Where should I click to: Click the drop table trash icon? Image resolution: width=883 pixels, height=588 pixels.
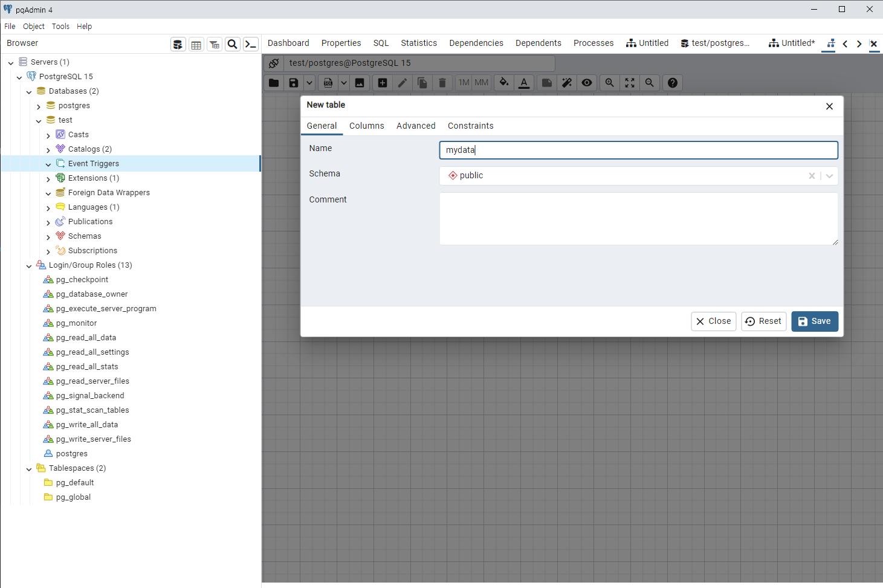tap(442, 83)
